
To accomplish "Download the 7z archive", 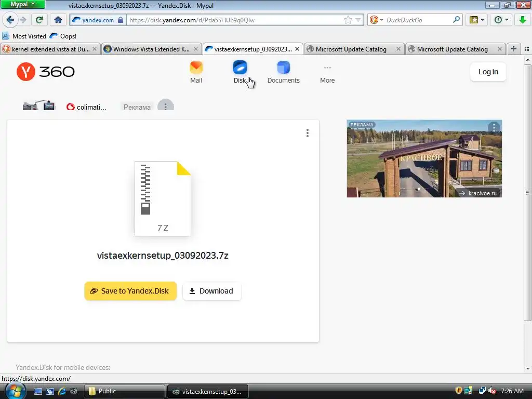I will pos(212,291).
